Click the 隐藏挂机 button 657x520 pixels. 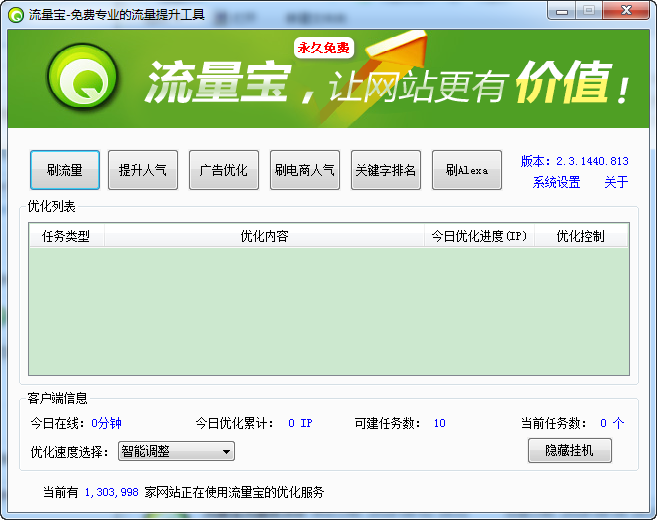coord(569,450)
